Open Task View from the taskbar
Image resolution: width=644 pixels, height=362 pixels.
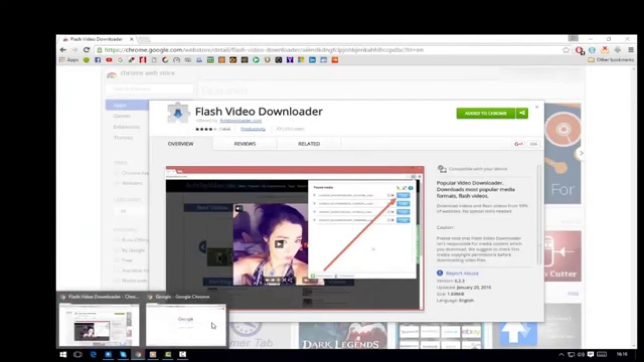78,354
